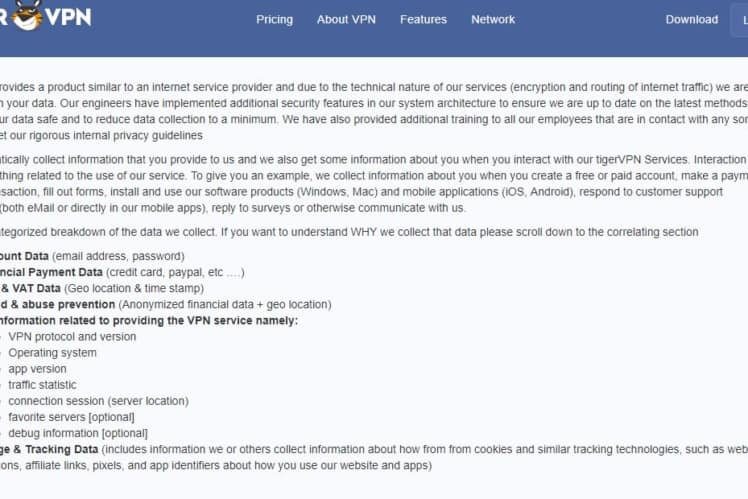
Task: Open the Network navigation link
Action: pos(493,19)
